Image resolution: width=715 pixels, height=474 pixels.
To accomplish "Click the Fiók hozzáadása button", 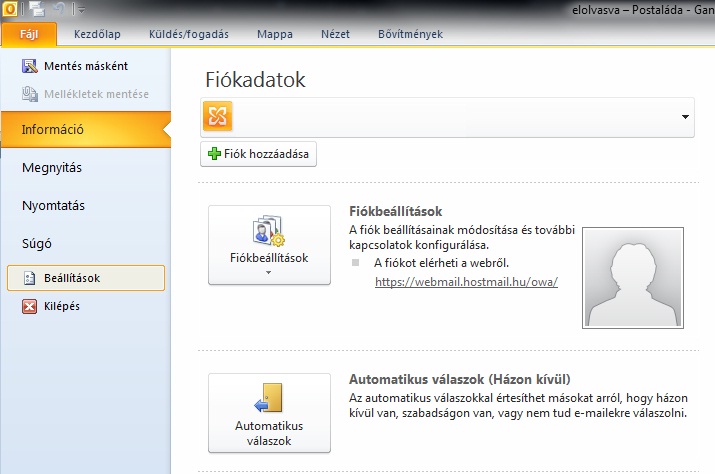I will point(258,154).
